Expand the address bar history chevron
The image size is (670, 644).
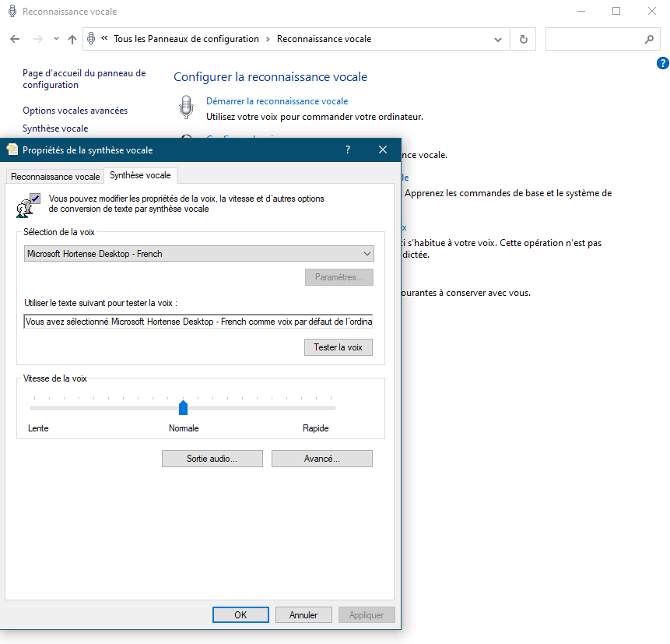tap(498, 40)
